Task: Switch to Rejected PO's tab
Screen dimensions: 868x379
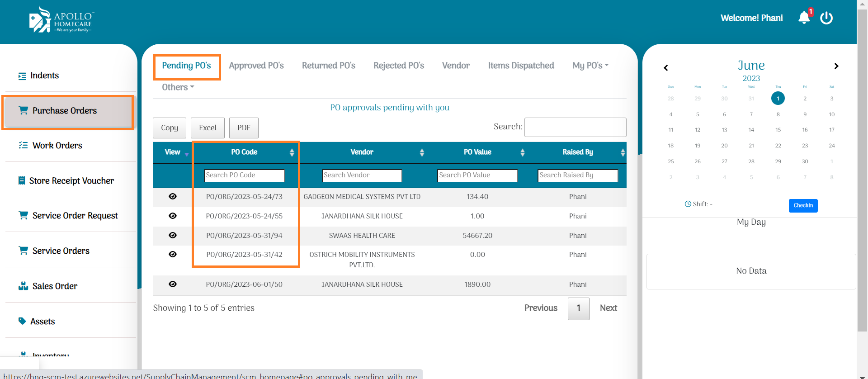Action: coord(399,66)
